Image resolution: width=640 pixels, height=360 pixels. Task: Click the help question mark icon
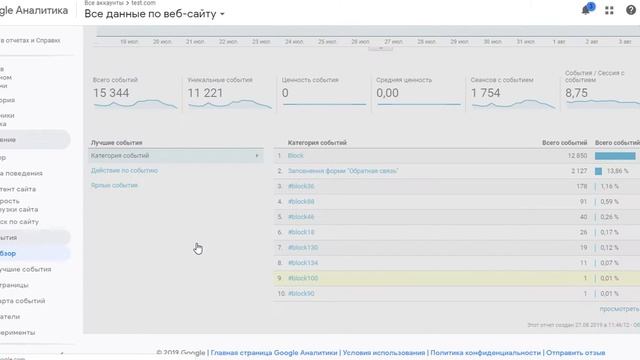point(631,10)
